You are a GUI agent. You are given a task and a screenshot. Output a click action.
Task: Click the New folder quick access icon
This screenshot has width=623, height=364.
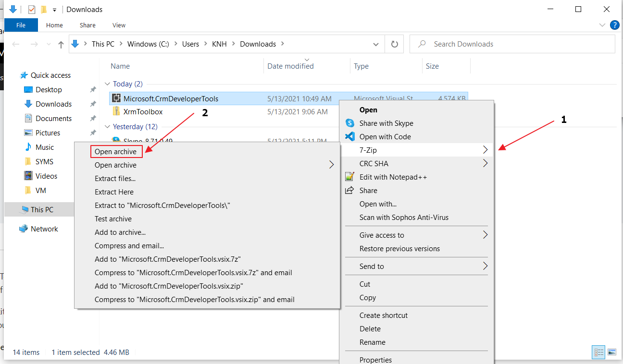click(x=44, y=9)
